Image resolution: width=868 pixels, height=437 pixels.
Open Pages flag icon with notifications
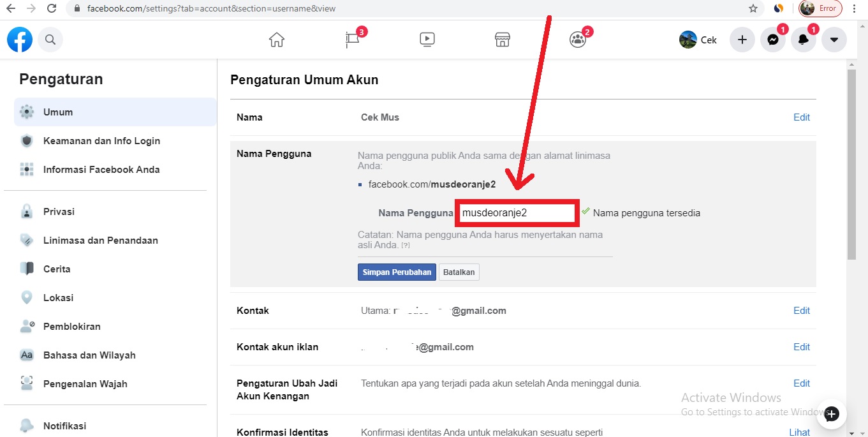pos(352,40)
